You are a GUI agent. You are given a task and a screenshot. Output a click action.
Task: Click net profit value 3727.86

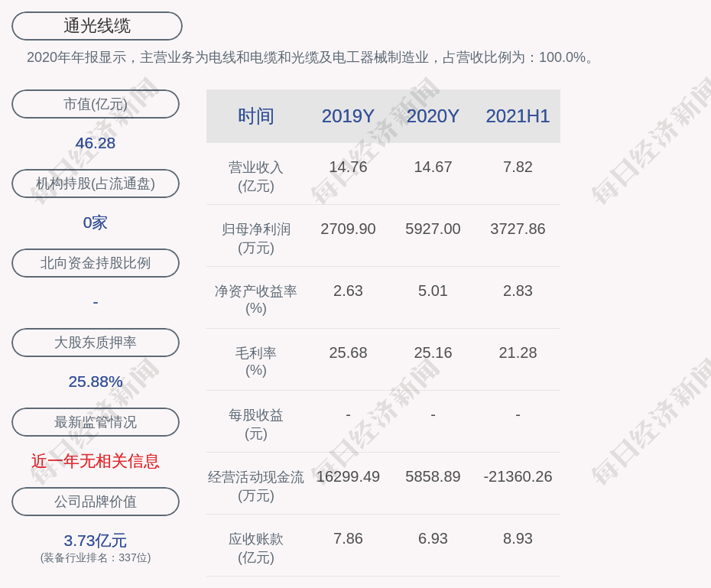pyautogui.click(x=518, y=229)
